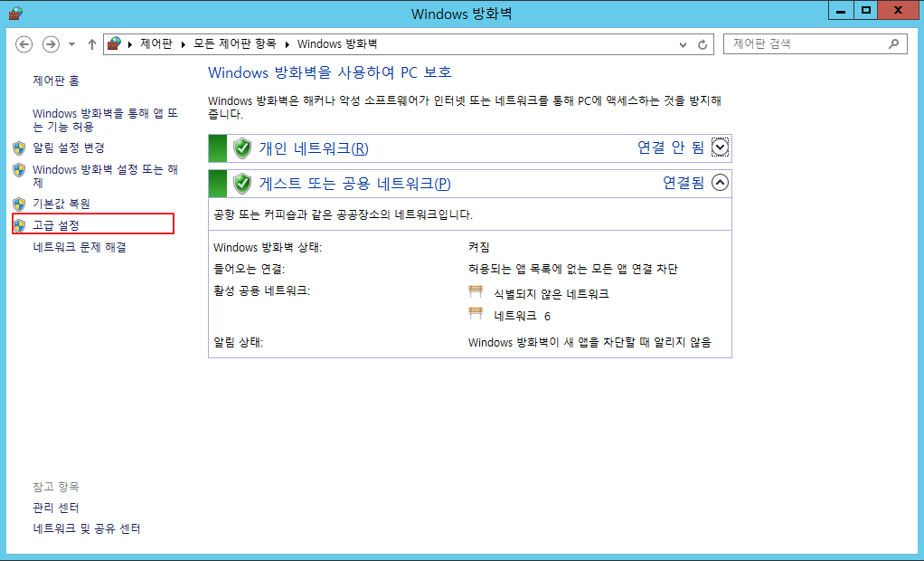Click the 알림 상태: label
The width and height of the screenshot is (924, 561).
click(x=238, y=342)
